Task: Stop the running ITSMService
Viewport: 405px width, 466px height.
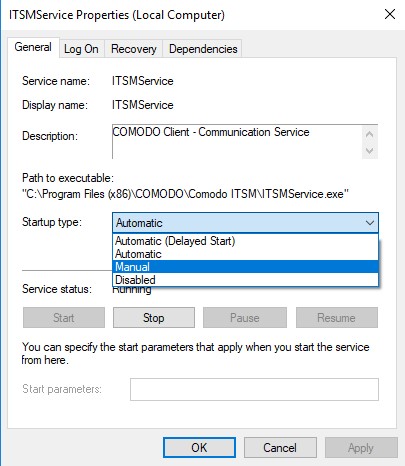Action: point(154,318)
